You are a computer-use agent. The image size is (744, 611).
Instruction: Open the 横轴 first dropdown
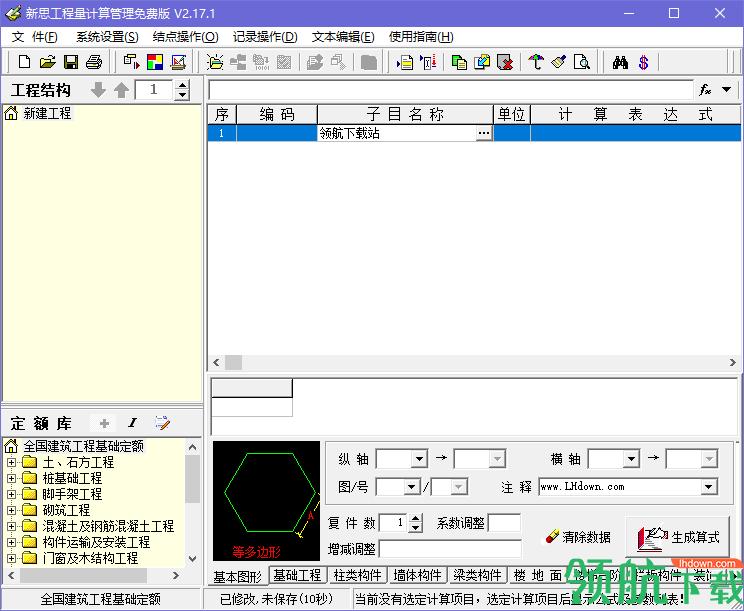tap(631, 459)
